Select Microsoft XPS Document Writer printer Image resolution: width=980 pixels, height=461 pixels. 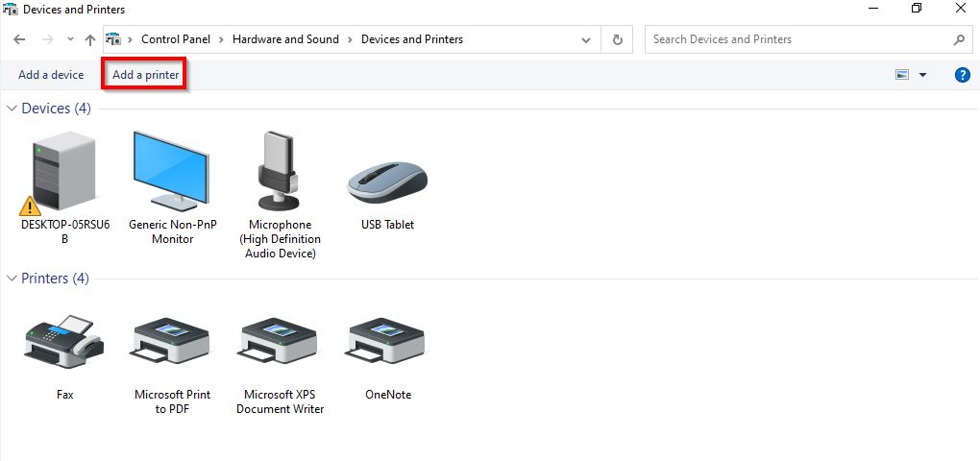click(280, 342)
